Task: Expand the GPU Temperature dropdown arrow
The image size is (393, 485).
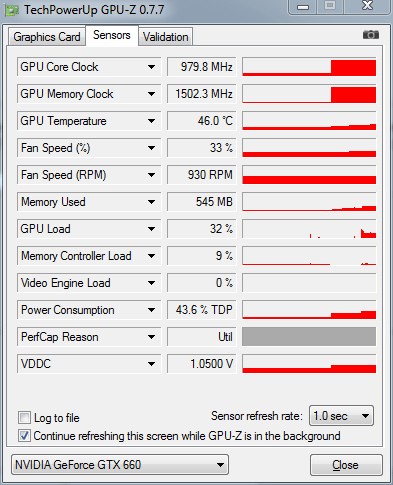Action: coord(151,121)
